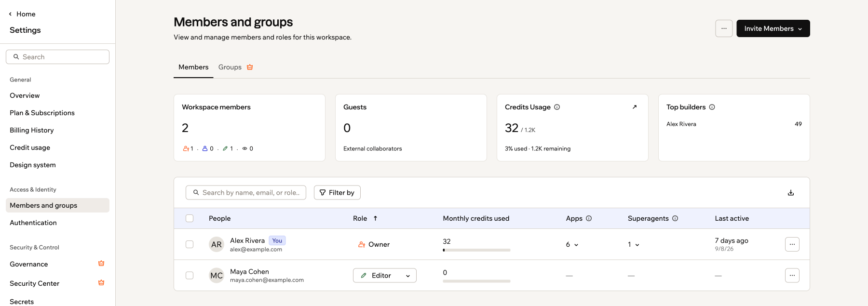The image size is (868, 306).
Task: Click the info icon beside Top builders
Action: 712,107
